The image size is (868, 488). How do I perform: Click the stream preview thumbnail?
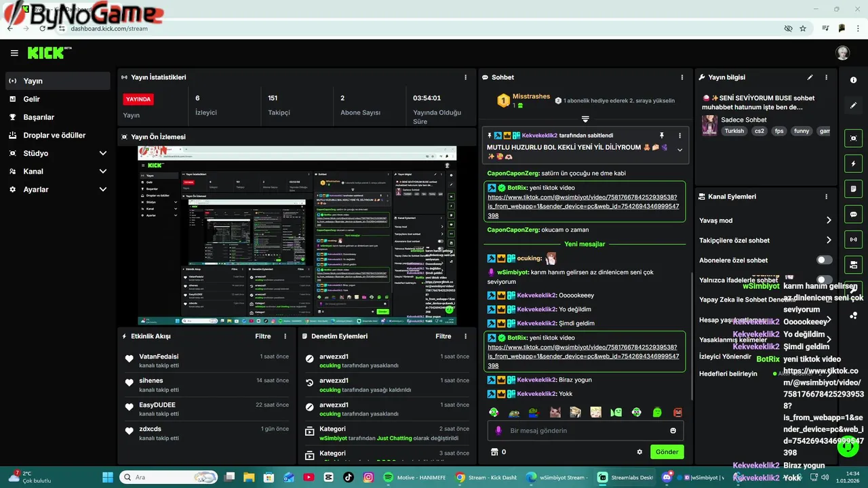(297, 235)
